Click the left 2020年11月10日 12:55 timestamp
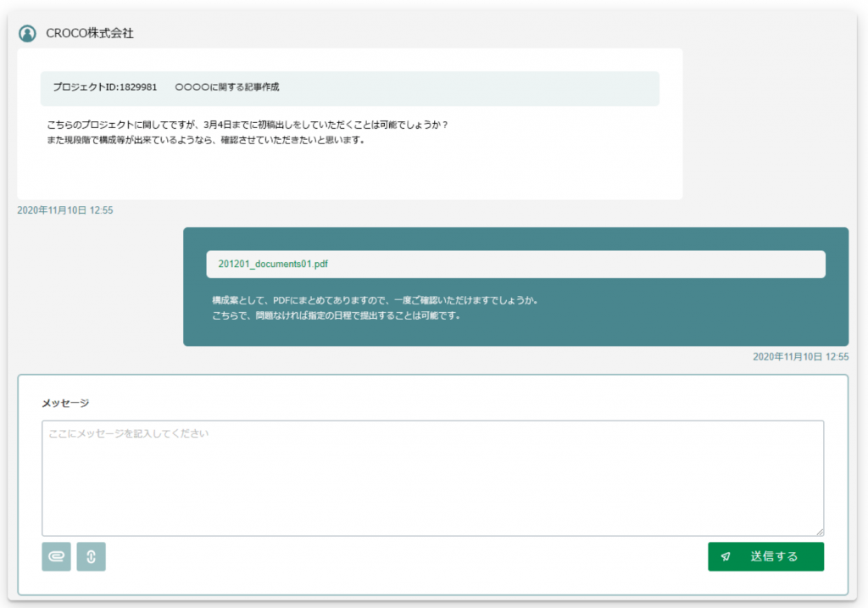Screen dimensions: 868x608 point(64,210)
